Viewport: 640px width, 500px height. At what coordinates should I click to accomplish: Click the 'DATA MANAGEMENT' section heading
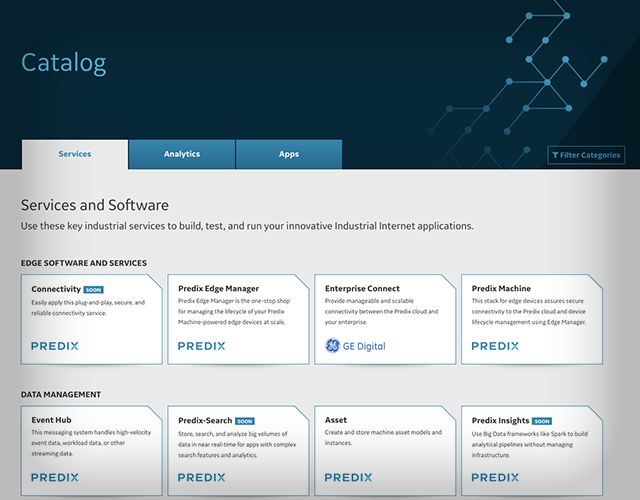click(x=61, y=394)
